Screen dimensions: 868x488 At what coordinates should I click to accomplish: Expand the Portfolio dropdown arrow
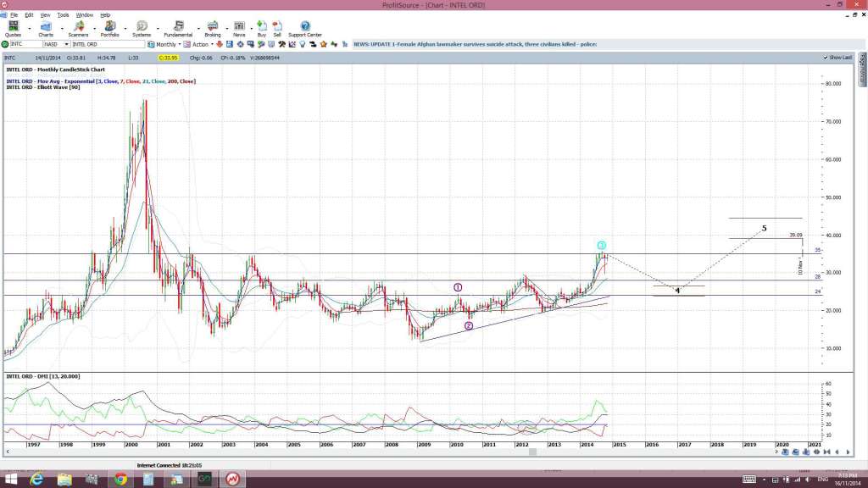[x=125, y=28]
